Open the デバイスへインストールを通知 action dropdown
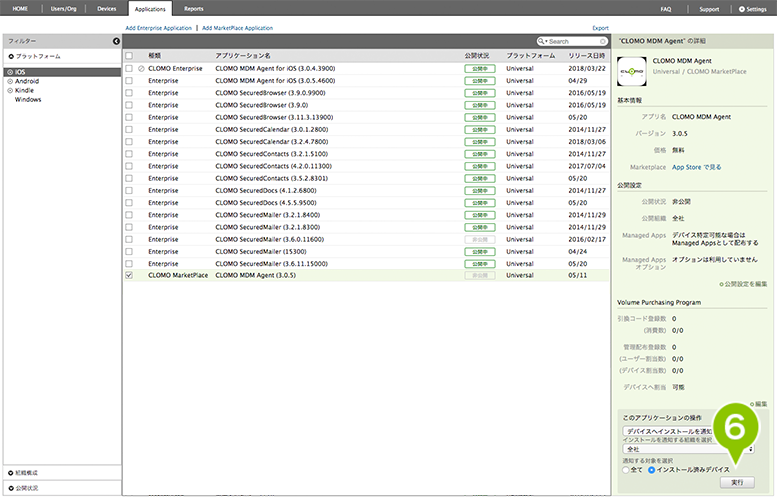 pos(689,431)
